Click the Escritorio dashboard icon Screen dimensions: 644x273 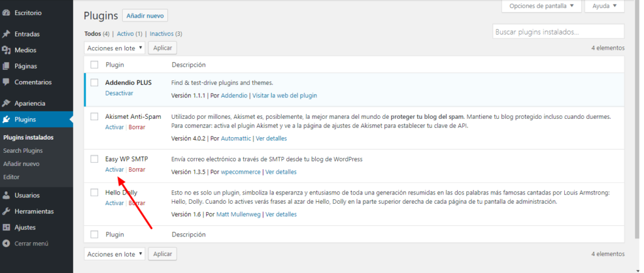click(6, 13)
